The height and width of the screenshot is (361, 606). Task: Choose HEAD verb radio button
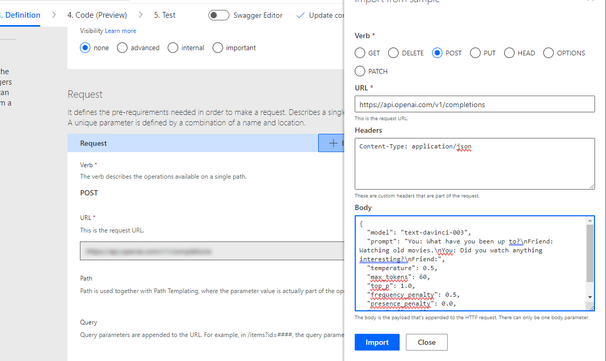(509, 53)
